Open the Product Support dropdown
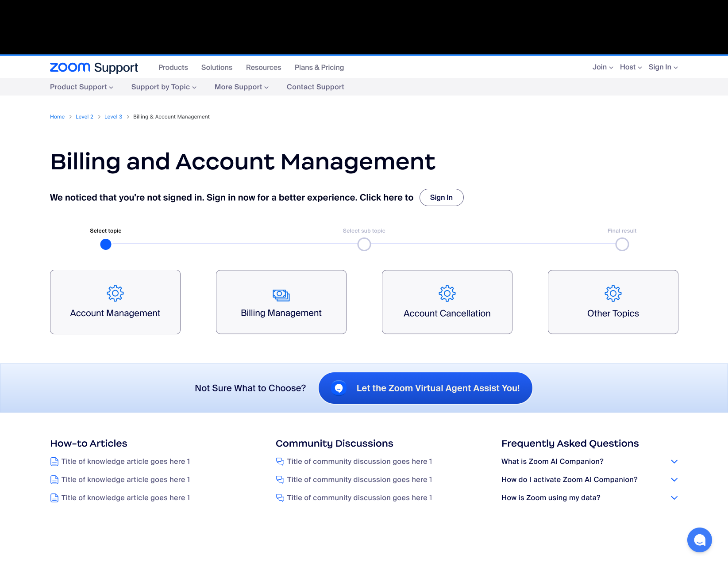This screenshot has height=570, width=728. point(81,87)
